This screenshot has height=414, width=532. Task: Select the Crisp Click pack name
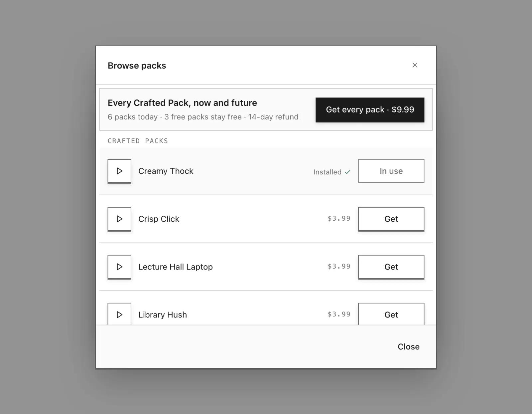pyautogui.click(x=159, y=219)
